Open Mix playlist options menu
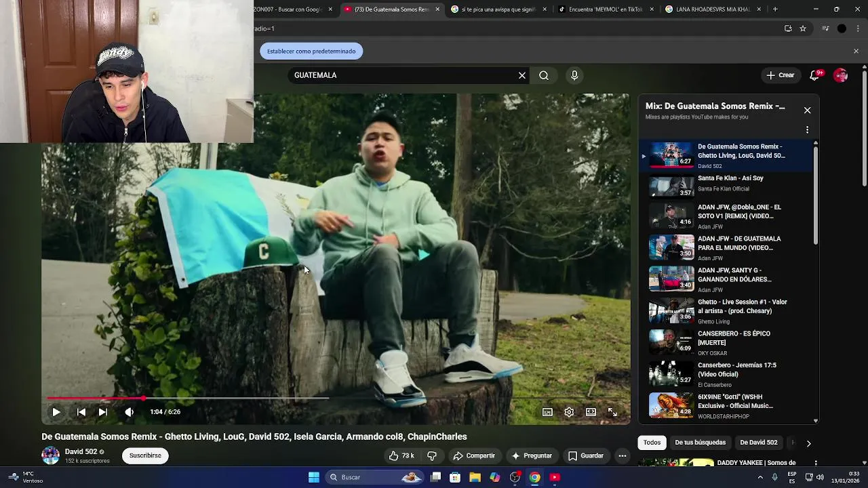The image size is (868, 488). [x=807, y=129]
